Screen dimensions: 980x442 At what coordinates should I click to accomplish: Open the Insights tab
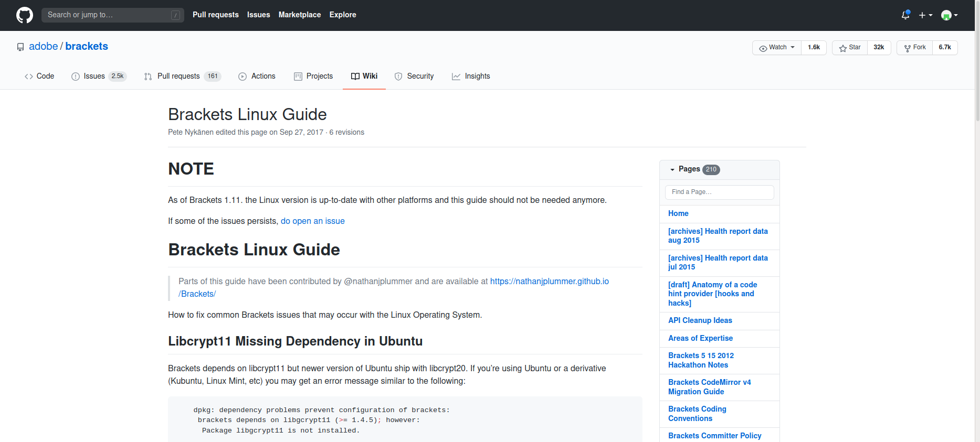coord(471,77)
